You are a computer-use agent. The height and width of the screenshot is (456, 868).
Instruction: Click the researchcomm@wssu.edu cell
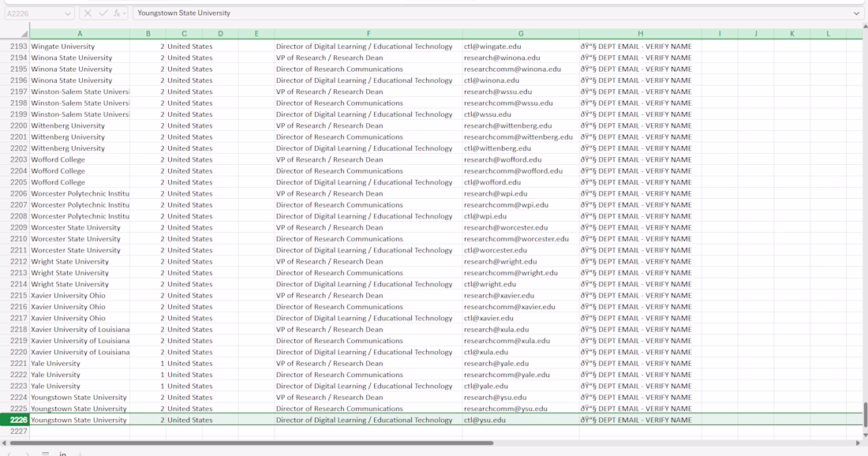click(521, 103)
